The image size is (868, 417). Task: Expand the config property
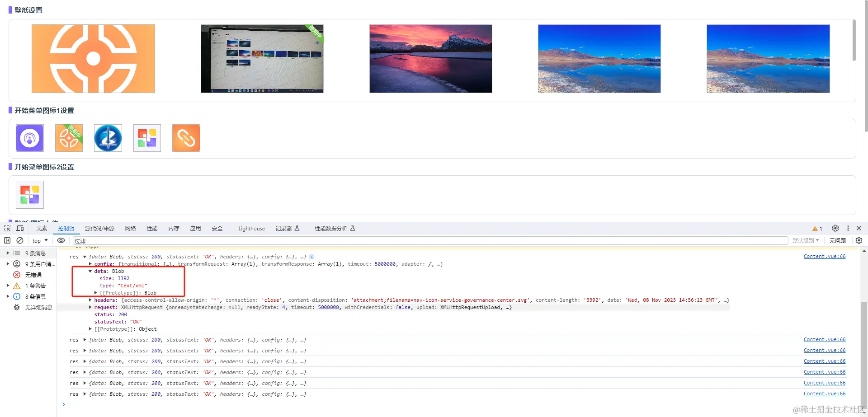click(x=90, y=264)
